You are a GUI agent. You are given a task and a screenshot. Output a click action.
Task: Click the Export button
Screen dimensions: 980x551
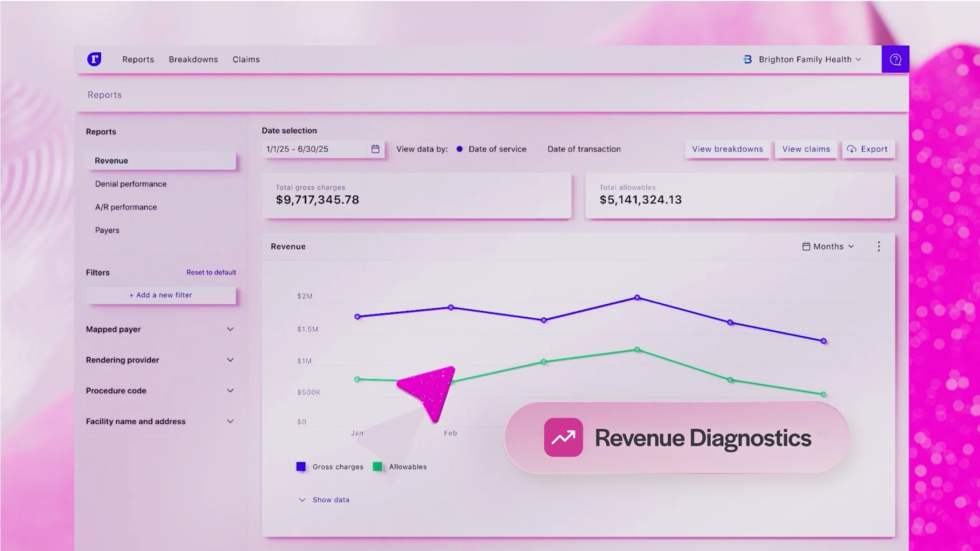(868, 149)
